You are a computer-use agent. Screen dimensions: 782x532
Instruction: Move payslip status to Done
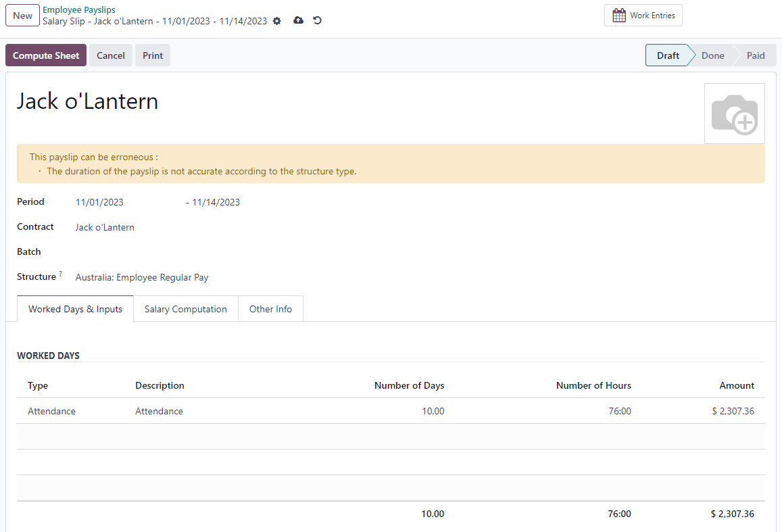pos(712,55)
